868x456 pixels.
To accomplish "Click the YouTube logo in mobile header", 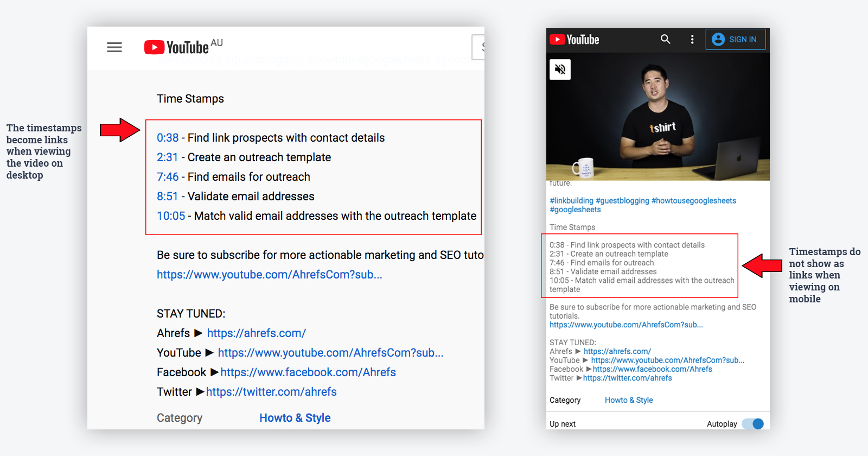I will pyautogui.click(x=575, y=40).
